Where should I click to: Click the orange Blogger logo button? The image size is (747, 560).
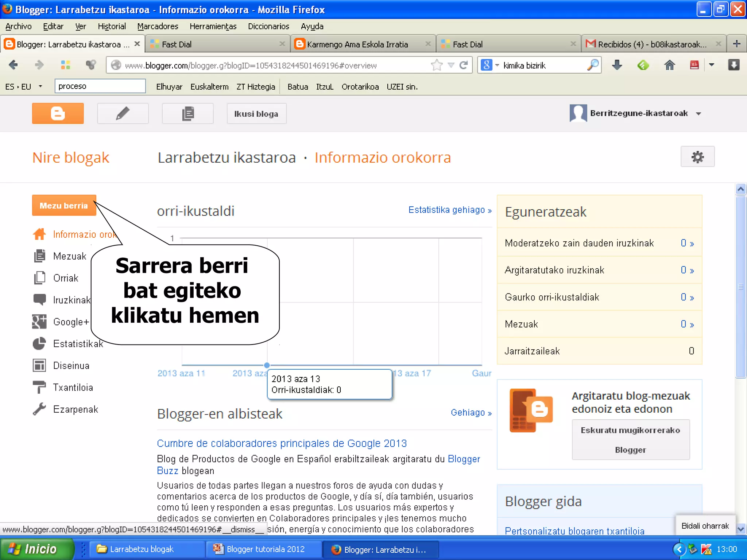(x=58, y=113)
